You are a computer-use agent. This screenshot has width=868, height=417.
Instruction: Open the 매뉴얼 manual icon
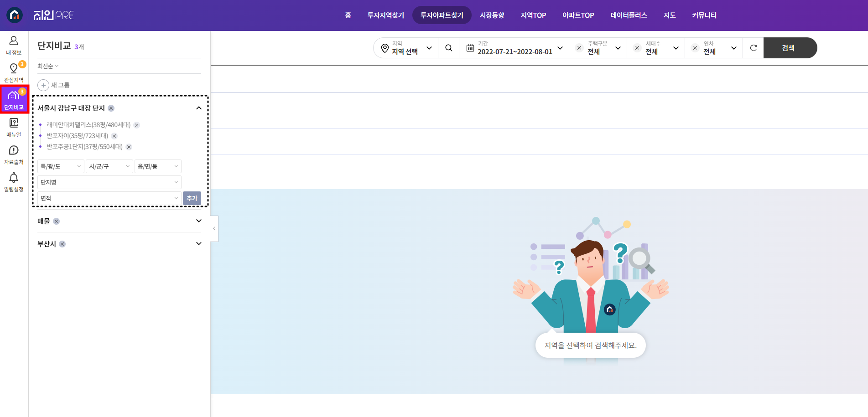14,127
